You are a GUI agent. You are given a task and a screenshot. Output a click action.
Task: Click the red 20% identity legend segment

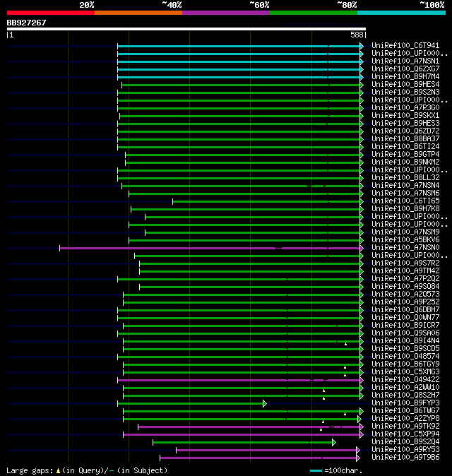[51, 13]
